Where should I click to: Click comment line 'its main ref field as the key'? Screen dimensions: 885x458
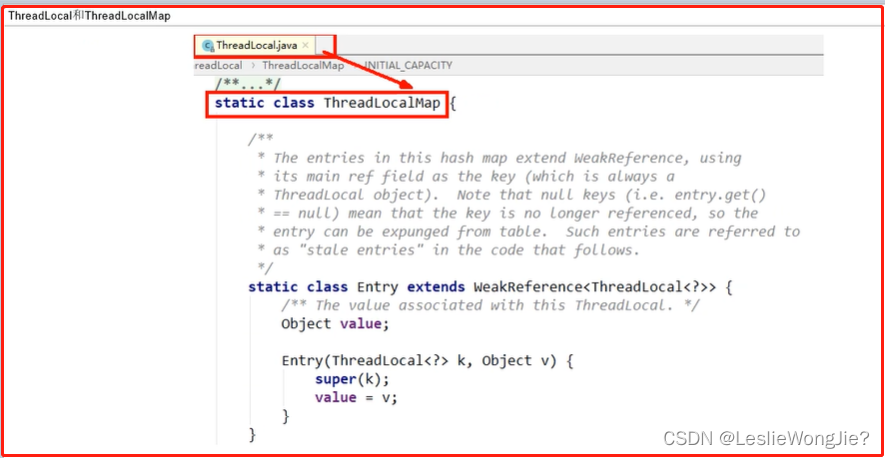466,177
